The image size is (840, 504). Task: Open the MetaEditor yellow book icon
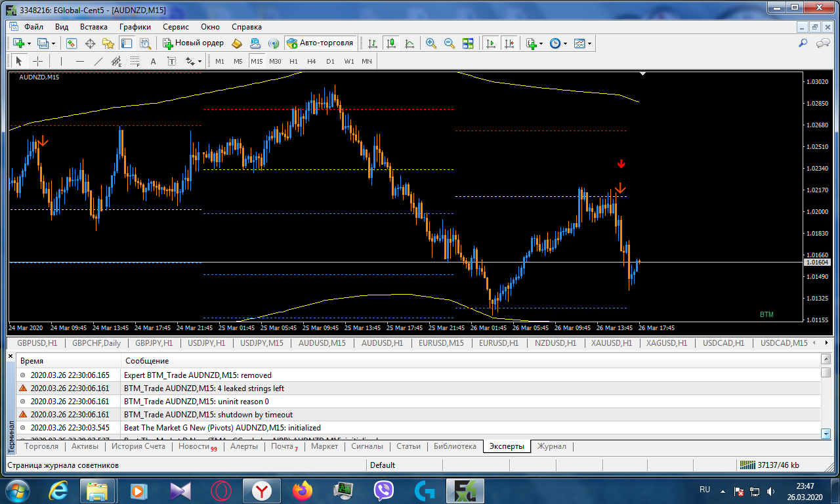237,43
